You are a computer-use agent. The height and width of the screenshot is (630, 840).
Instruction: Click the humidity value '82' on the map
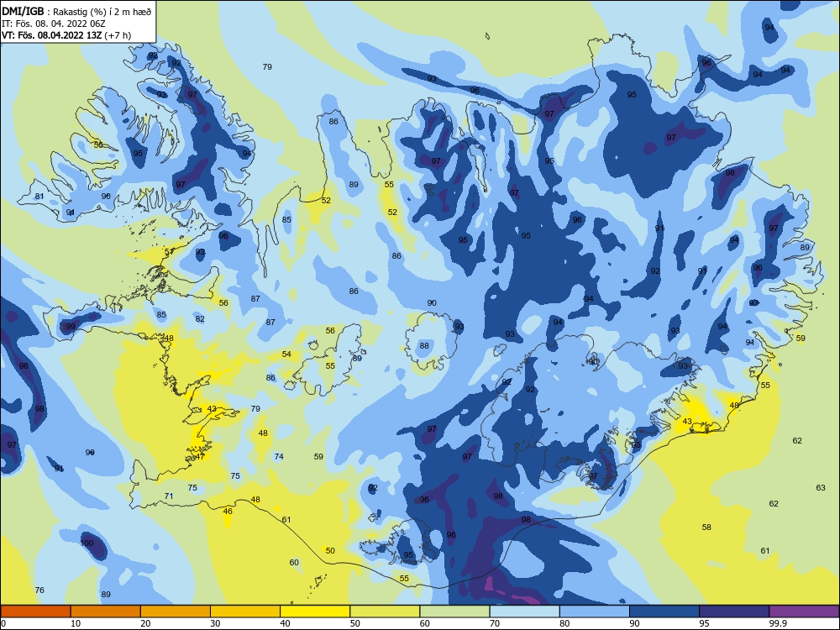(x=200, y=318)
